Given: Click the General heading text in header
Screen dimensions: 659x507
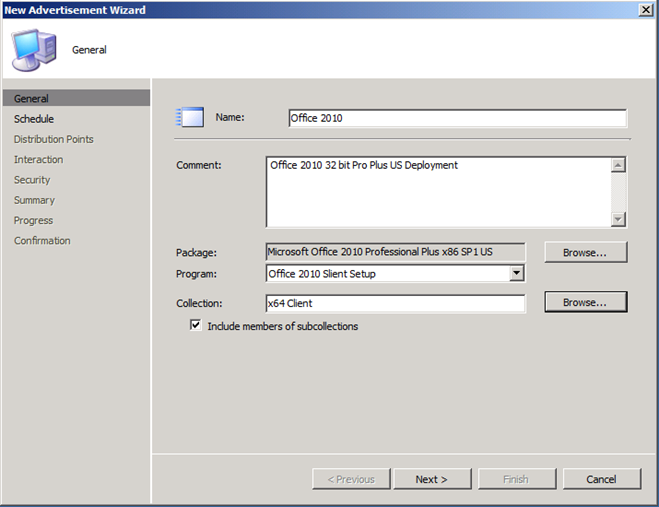Looking at the screenshot, I should point(89,50).
